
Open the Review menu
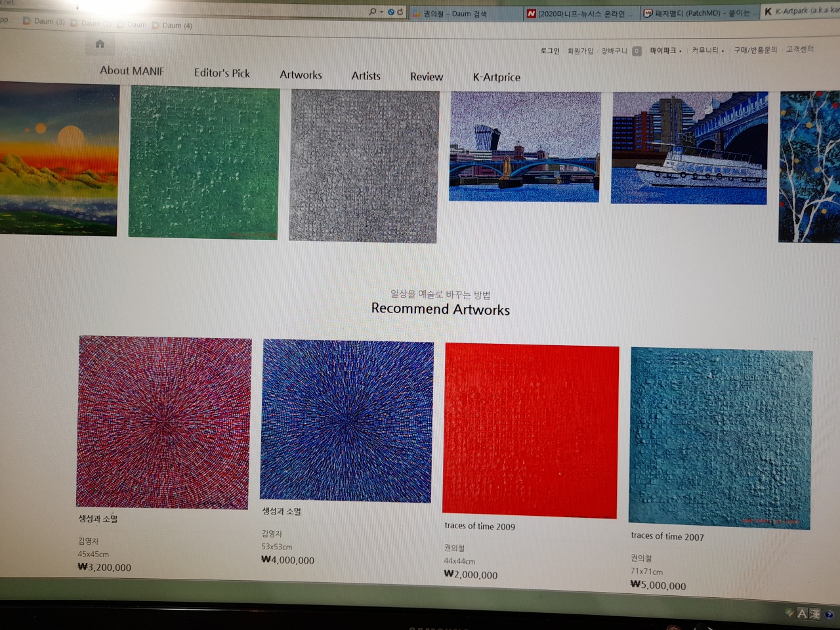coord(427,77)
